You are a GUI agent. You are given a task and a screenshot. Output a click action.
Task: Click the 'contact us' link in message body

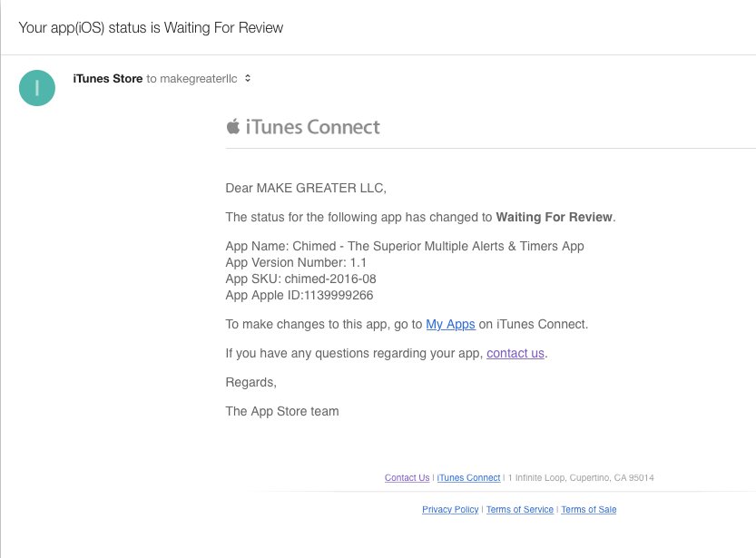515,353
